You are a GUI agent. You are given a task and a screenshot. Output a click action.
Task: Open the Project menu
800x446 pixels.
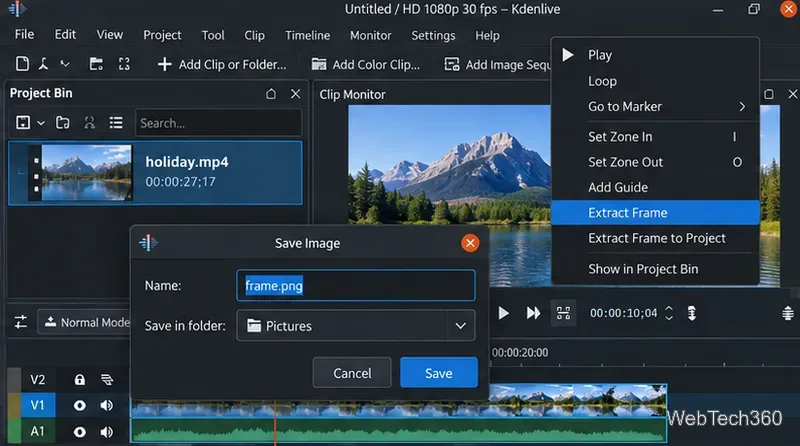pos(162,35)
